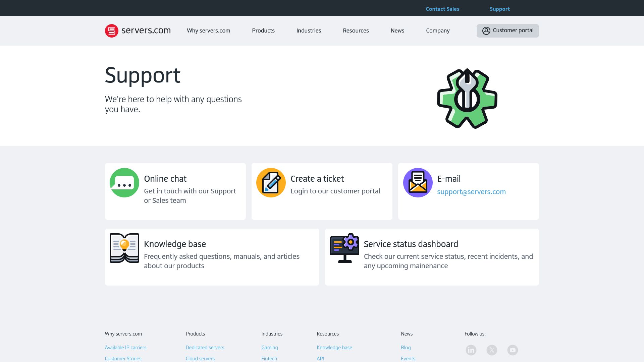Click the Service status monitor icon
This screenshot has width=644, height=362.
tap(344, 248)
